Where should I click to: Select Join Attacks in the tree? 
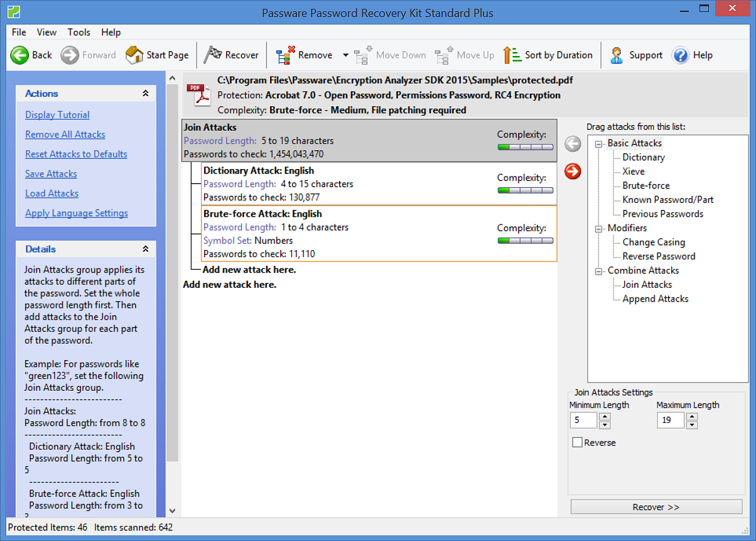(x=647, y=285)
